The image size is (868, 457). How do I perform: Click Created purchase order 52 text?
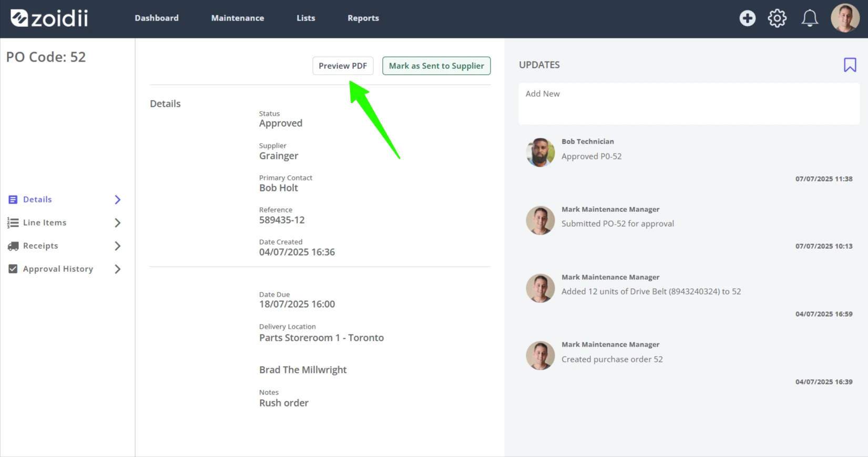[612, 359]
